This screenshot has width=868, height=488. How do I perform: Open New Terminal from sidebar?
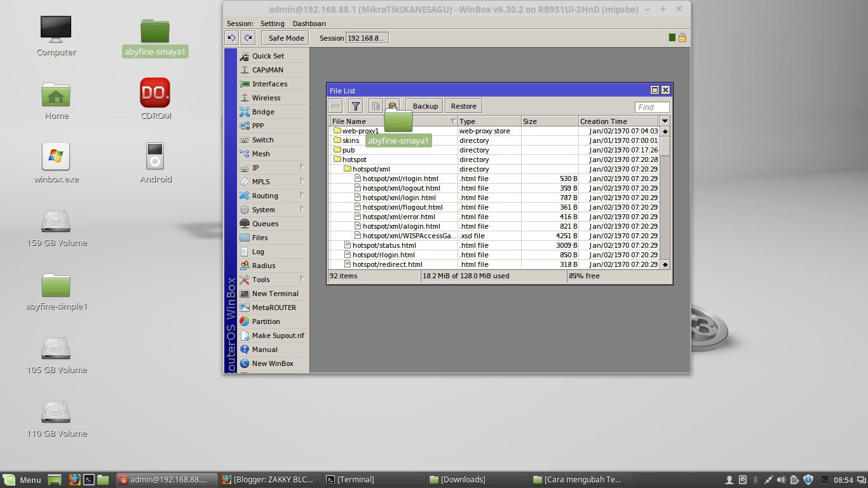(x=273, y=294)
